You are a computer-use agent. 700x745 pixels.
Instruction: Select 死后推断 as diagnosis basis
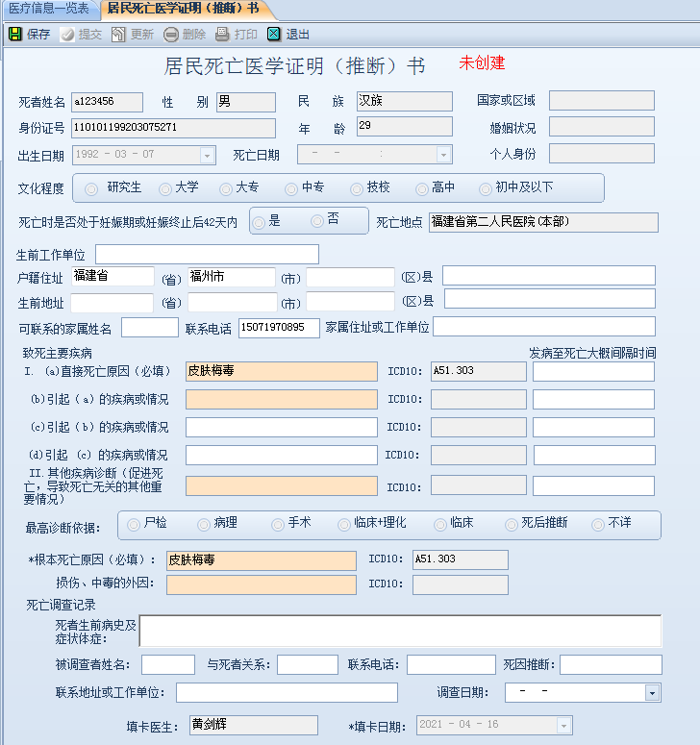pos(511,525)
